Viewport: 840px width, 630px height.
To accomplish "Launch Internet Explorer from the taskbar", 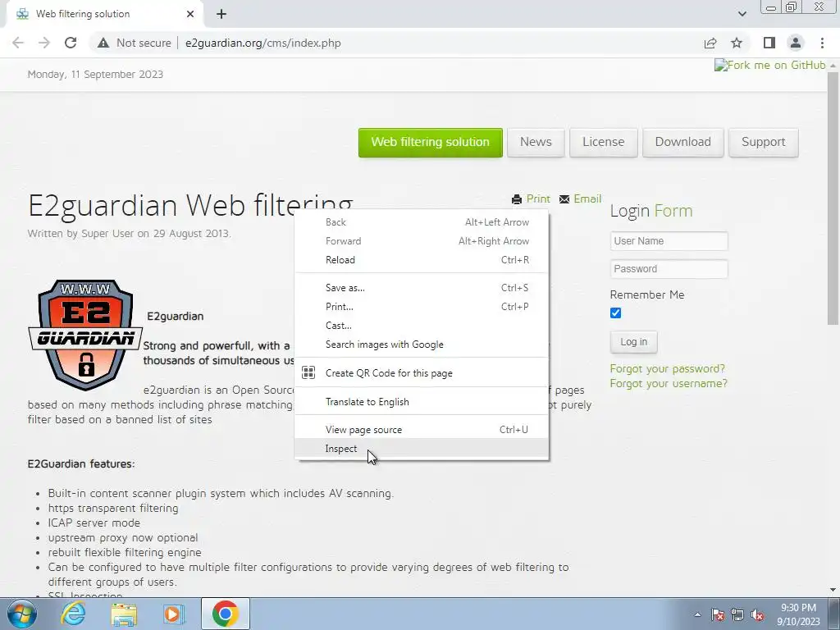I will (x=73, y=614).
